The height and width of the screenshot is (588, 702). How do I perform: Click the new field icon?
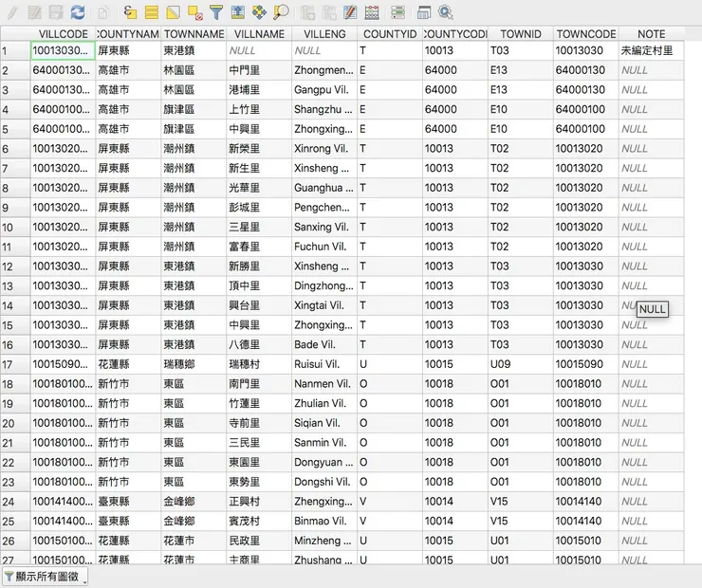coord(307,12)
